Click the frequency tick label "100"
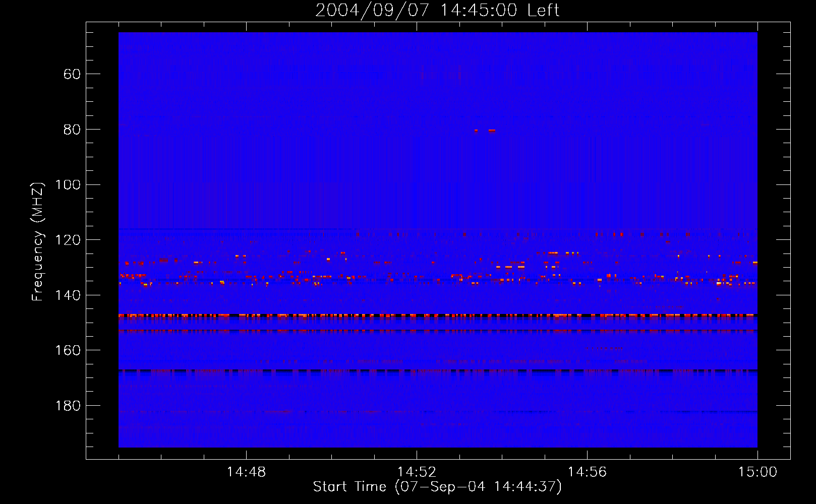 coord(68,185)
